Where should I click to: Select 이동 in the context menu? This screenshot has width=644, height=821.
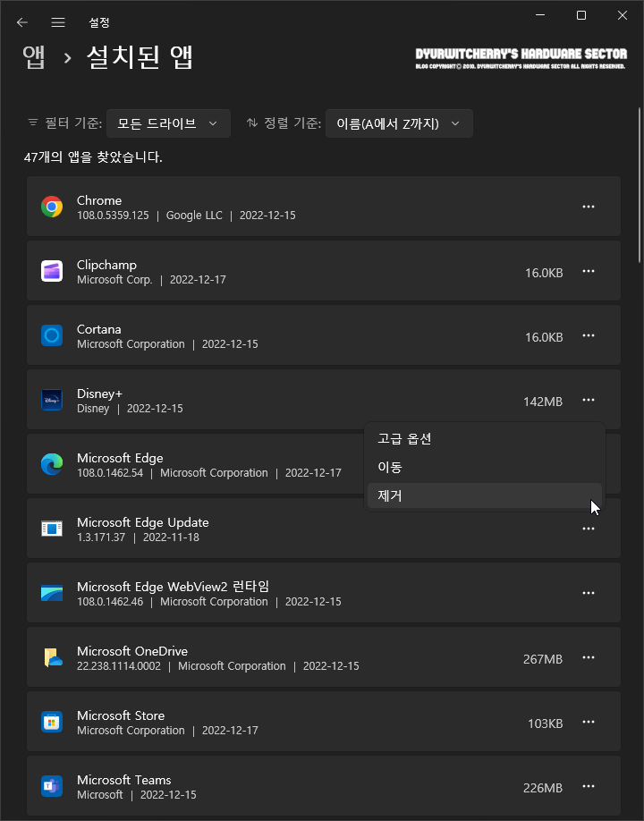point(485,467)
